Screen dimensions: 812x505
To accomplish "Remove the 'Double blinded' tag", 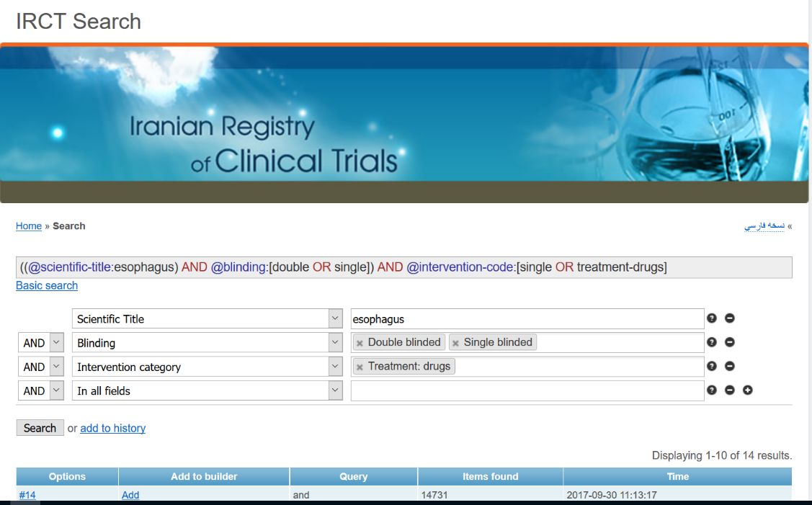I will pos(360,343).
